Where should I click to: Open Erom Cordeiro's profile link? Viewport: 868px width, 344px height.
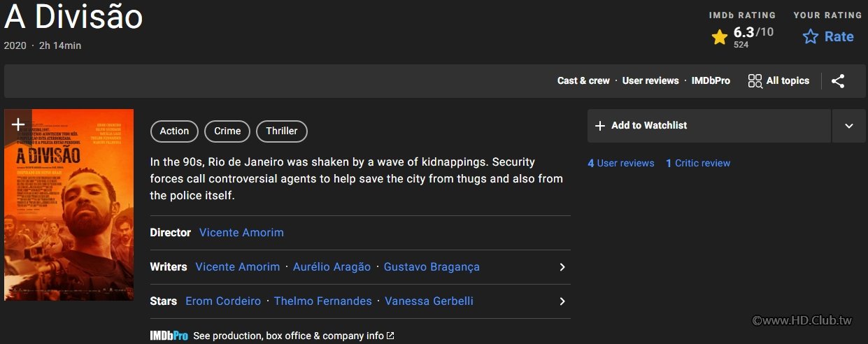pos(223,301)
